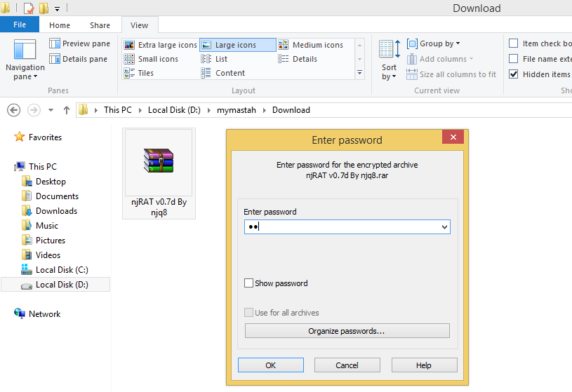Click New folder quick access icon
Viewport: 572px width, 392px height.
pyautogui.click(x=44, y=8)
